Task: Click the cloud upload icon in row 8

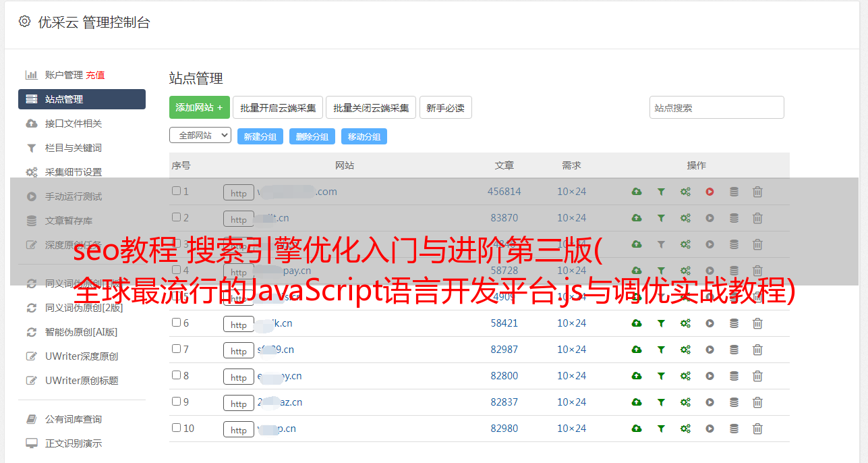Action: (x=637, y=376)
